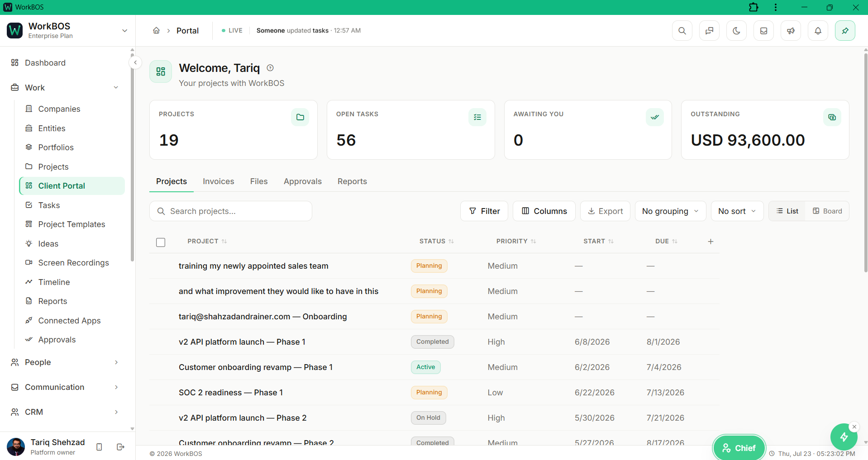The width and height of the screenshot is (868, 460).
Task: Click the Open Tasks card checklist icon
Action: 477,117
